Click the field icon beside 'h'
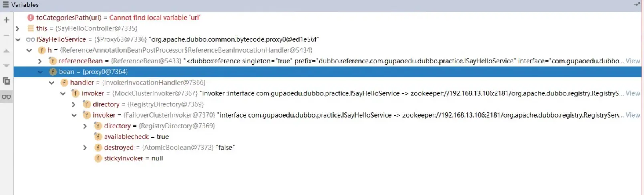 pyautogui.click(x=42, y=50)
